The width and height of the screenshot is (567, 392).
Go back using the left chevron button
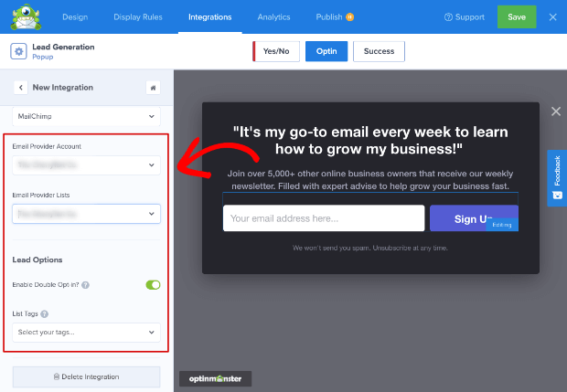(x=21, y=88)
